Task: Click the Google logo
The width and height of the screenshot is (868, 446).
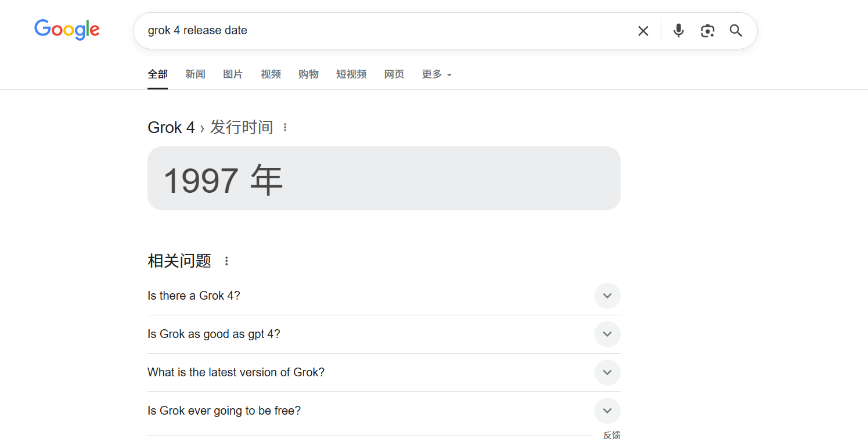Action: coord(67,30)
